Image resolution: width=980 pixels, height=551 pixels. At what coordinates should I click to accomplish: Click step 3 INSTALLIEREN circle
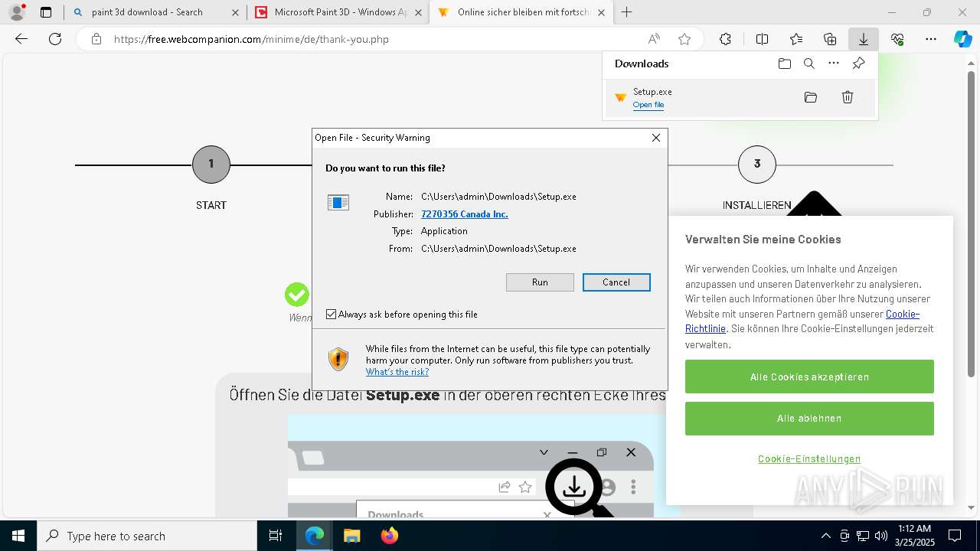757,165
